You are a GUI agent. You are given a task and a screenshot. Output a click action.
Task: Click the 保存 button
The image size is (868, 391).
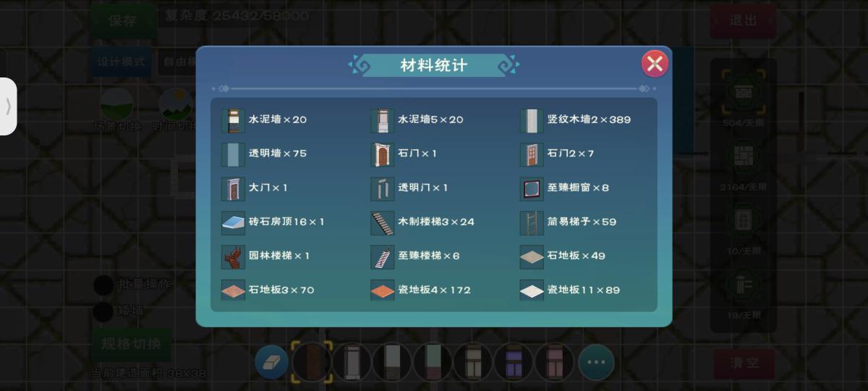pos(123,20)
